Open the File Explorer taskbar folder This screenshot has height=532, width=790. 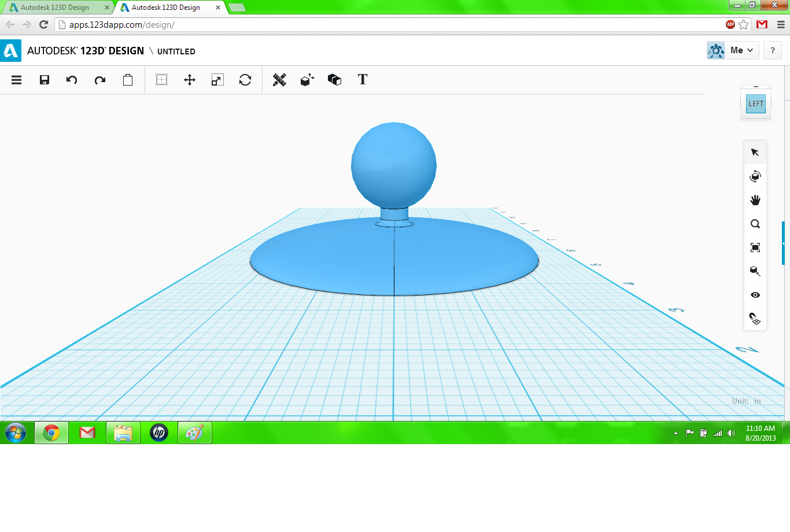123,433
